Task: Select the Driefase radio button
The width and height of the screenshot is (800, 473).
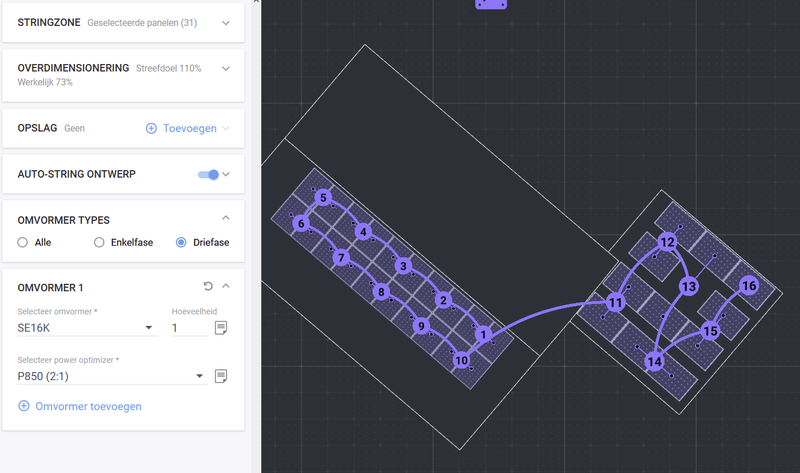Action: coord(181,242)
